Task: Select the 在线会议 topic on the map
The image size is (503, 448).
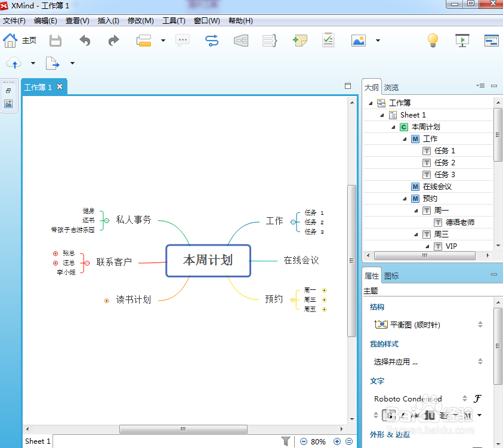Action: coord(301,260)
